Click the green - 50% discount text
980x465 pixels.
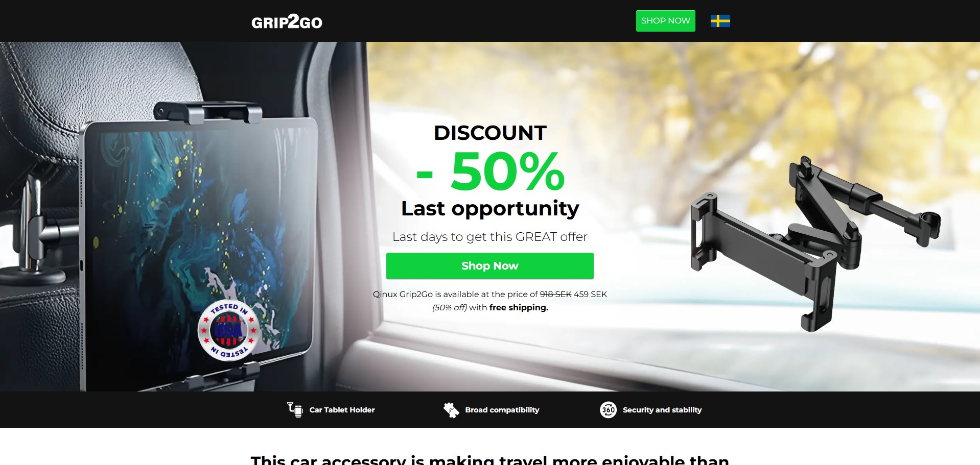pyautogui.click(x=490, y=172)
